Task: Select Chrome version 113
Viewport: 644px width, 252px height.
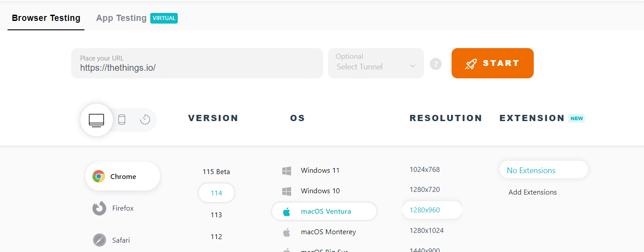Action: coord(216,215)
